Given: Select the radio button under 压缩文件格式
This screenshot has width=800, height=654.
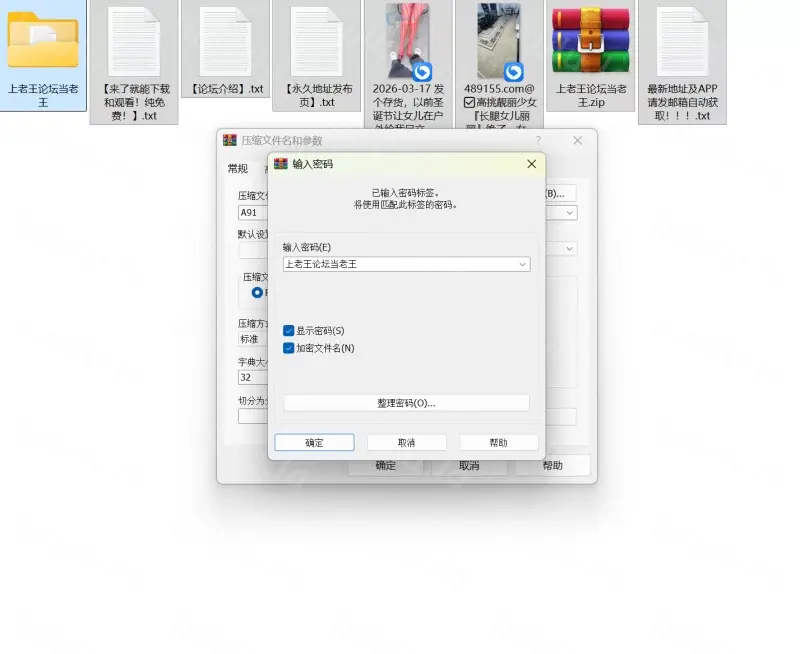Looking at the screenshot, I should (257, 292).
